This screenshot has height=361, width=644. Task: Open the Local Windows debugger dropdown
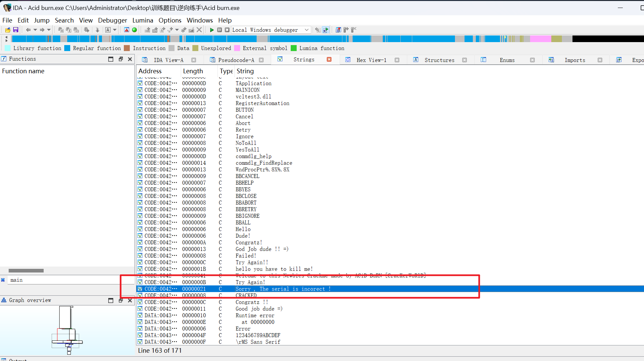[x=307, y=30]
